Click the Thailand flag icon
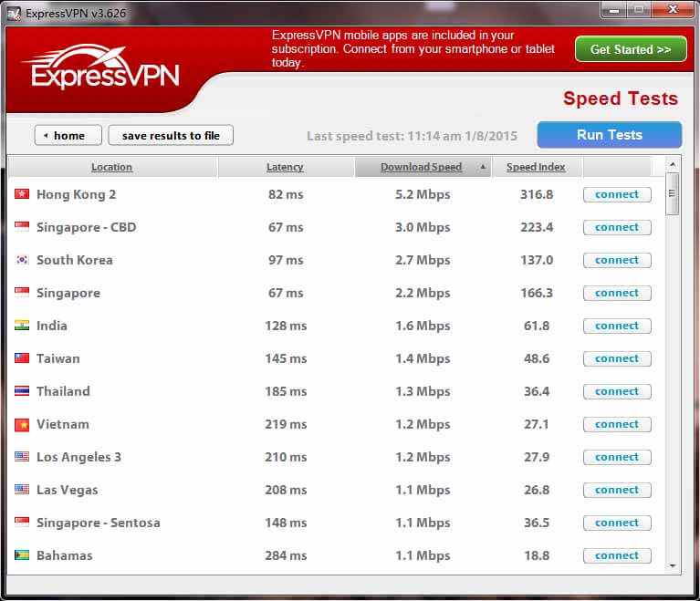The image size is (700, 601). click(22, 391)
